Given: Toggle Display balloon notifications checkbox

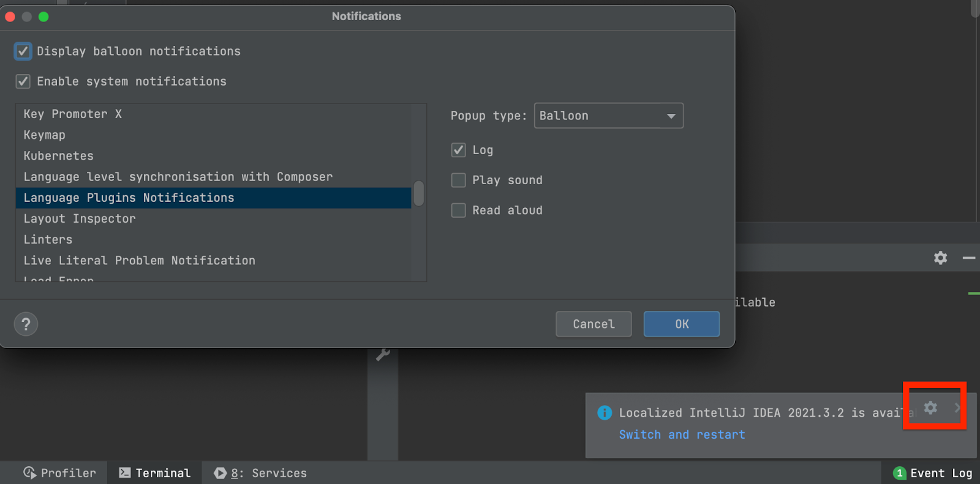Looking at the screenshot, I should [23, 51].
